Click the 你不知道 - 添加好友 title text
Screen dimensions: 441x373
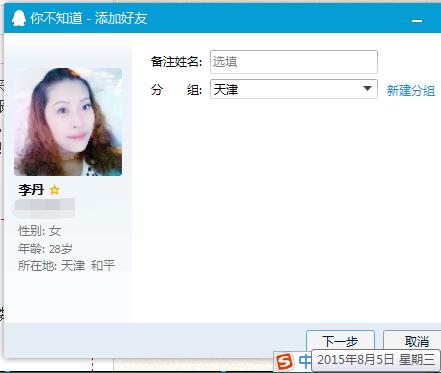89,18
